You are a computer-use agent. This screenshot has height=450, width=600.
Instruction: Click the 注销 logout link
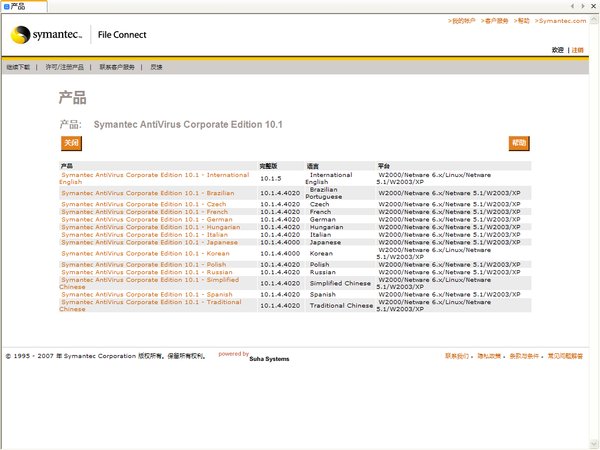[x=577, y=49]
